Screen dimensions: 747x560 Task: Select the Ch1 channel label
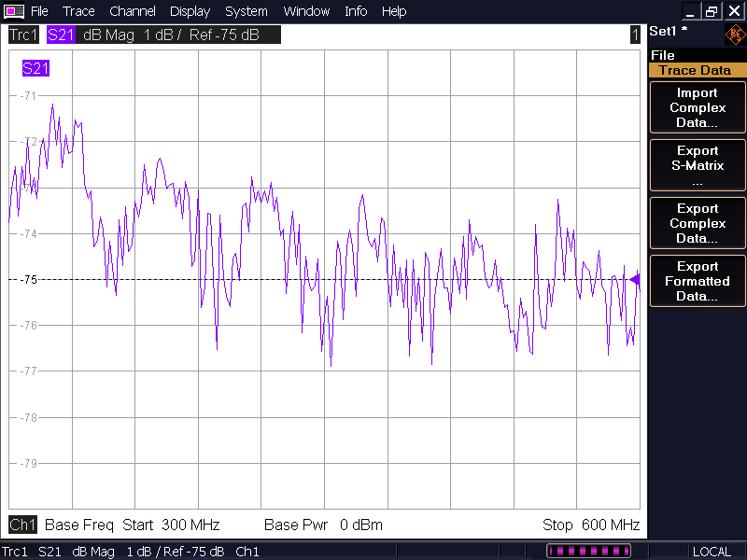tap(22, 525)
